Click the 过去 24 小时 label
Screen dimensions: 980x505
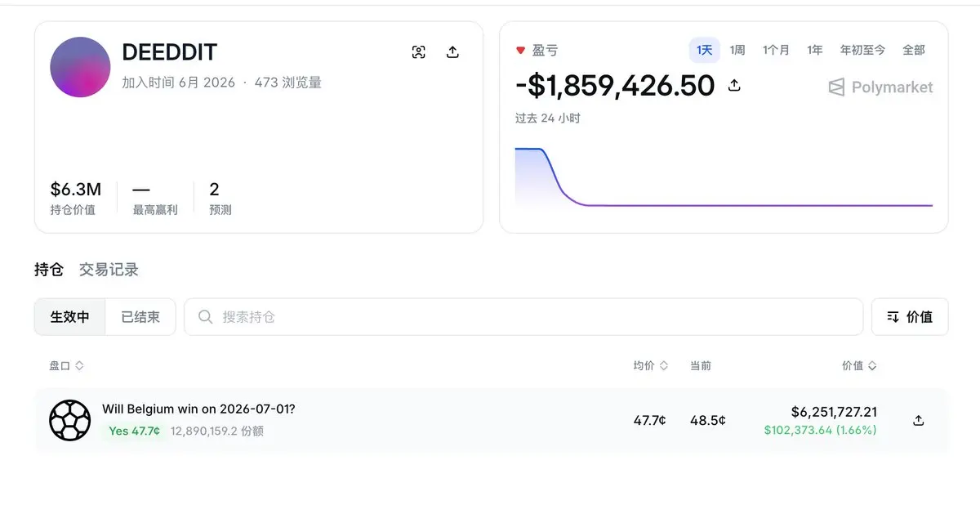[548, 118]
